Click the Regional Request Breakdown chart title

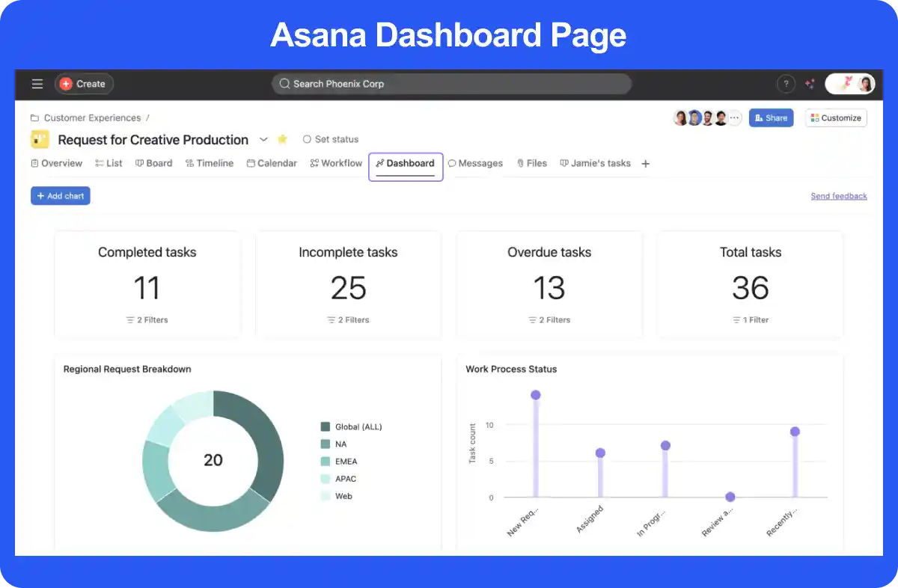127,369
